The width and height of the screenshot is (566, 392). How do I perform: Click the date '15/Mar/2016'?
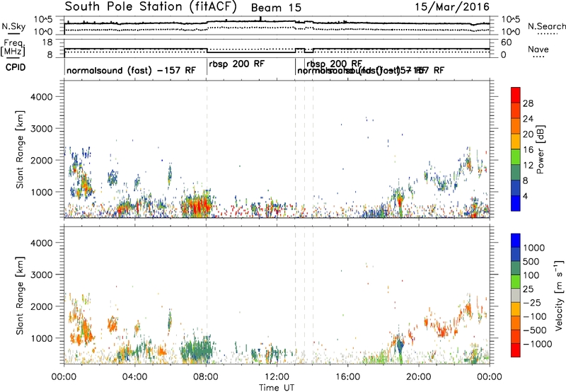[452, 7]
